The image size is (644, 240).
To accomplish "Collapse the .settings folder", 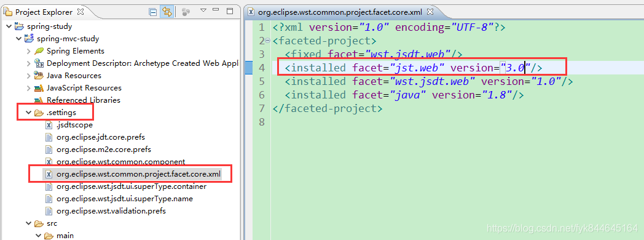I will (x=28, y=113).
